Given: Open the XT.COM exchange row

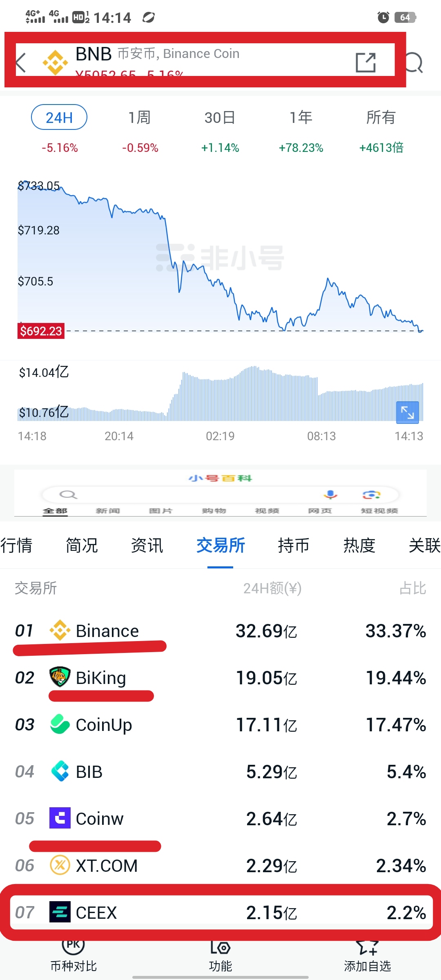Looking at the screenshot, I should coord(220,866).
